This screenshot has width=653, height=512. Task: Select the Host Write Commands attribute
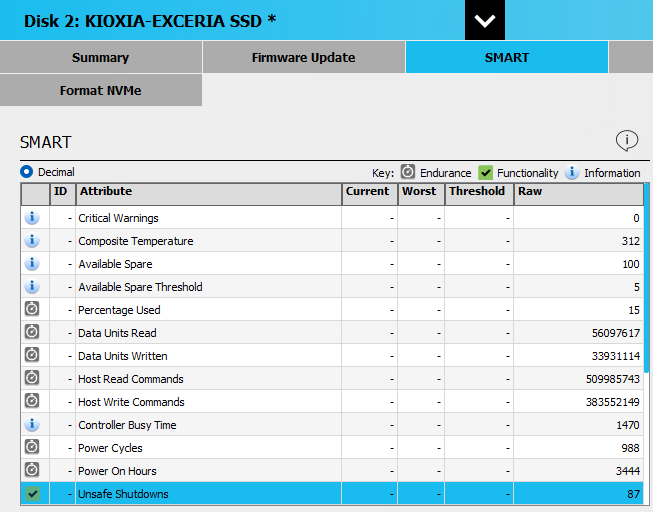pos(131,402)
